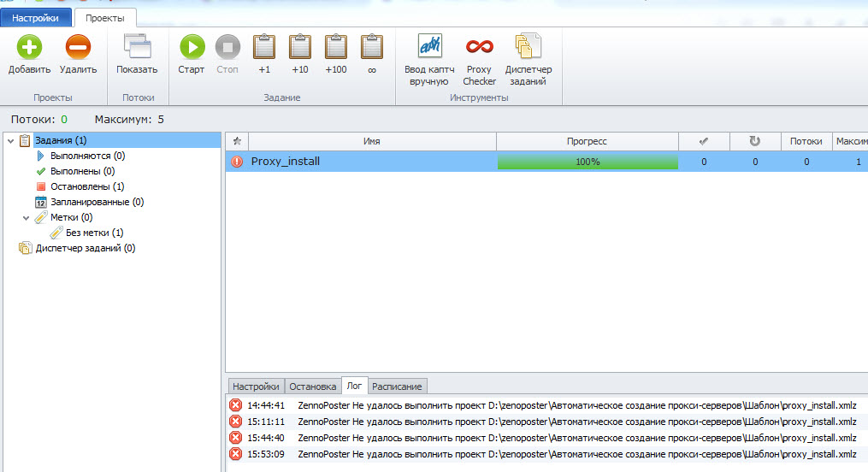This screenshot has height=472, width=868.
Task: Select the 15:44:40 log entry
Action: point(546,438)
